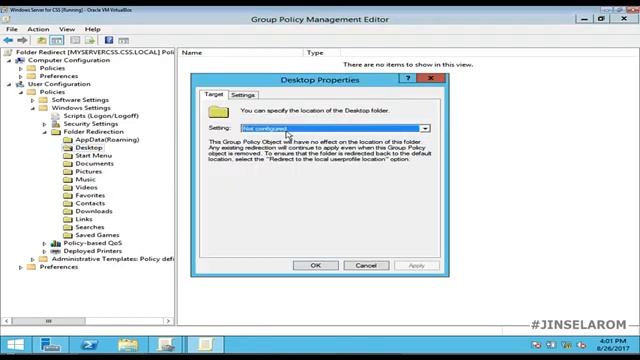Click the Name column header
This screenshot has height=360, width=640.
241,53
